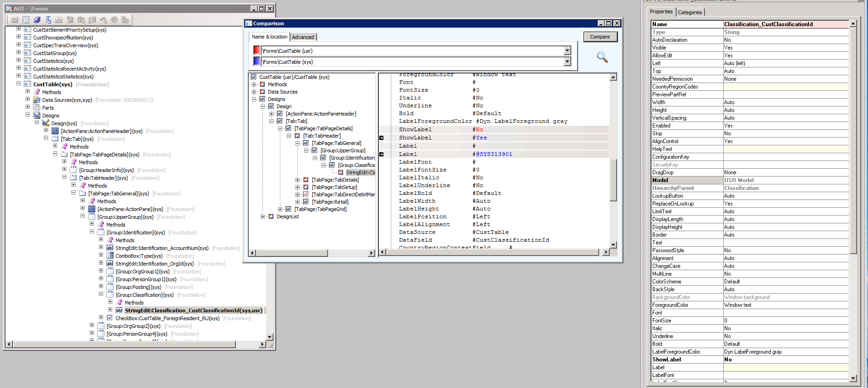Expand the Data Sources node in comparison tree
The height and width of the screenshot is (388, 868).
click(254, 92)
